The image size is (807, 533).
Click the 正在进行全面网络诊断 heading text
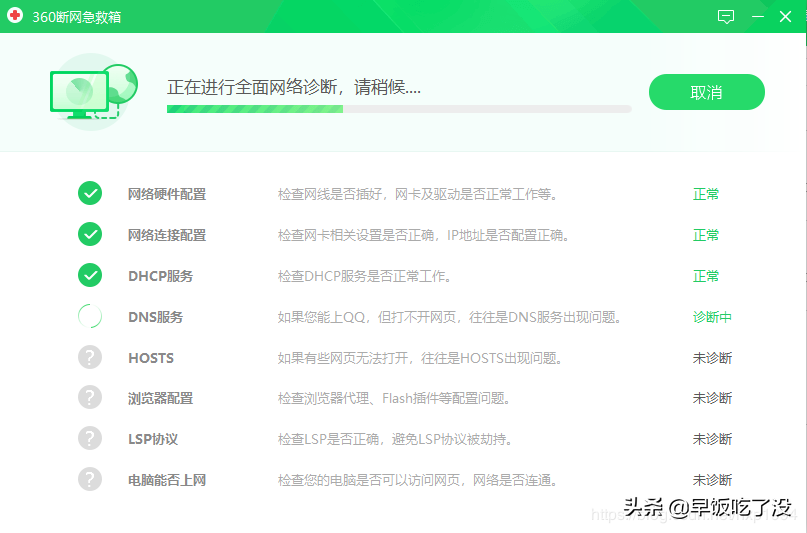294,87
